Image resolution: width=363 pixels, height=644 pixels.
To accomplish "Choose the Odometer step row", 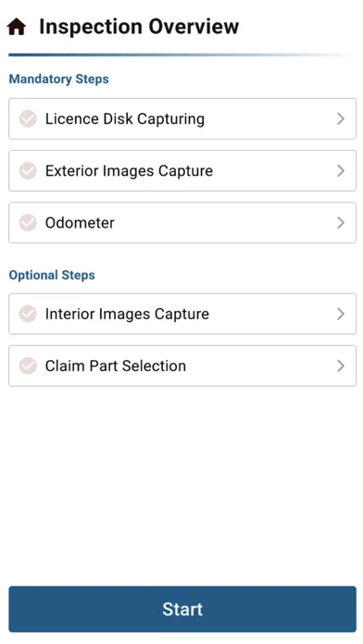I will click(182, 223).
